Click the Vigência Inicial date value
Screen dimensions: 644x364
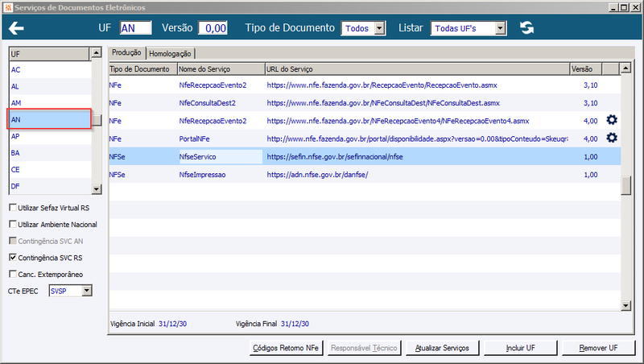tap(172, 324)
